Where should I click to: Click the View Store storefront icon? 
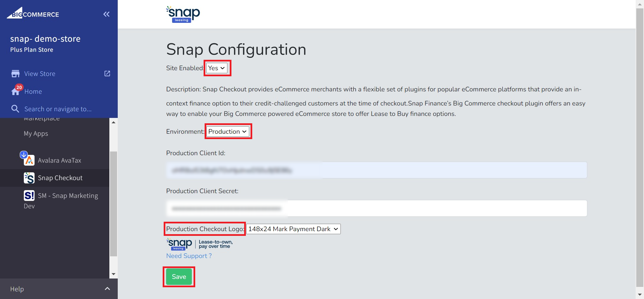[15, 74]
